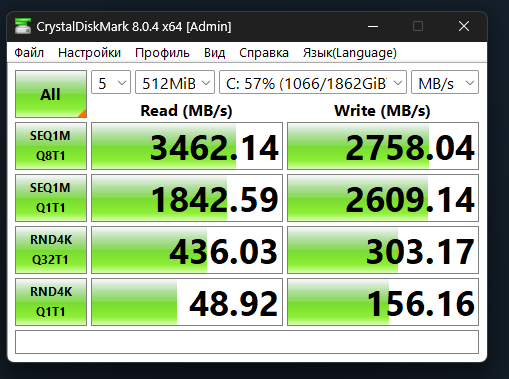Minimize the CrystalDiskMark window
The width and height of the screenshot is (509, 379).
373,26
